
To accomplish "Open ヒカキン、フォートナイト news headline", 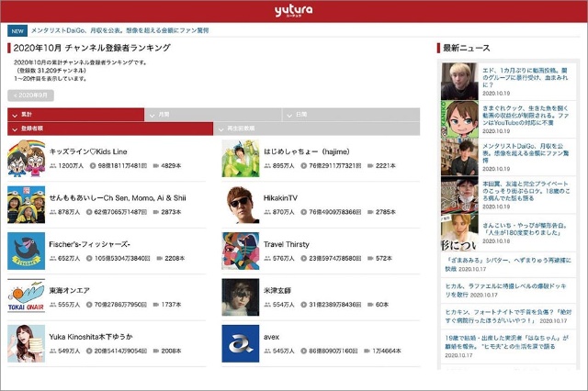I will [508, 316].
